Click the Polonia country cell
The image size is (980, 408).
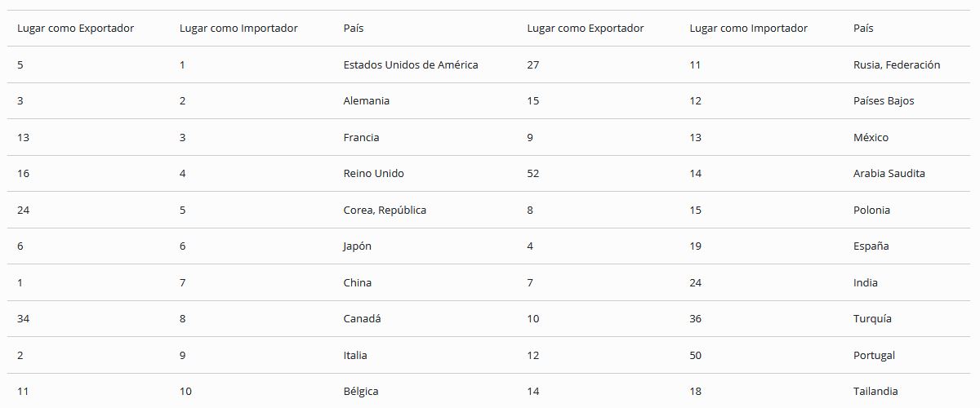(871, 210)
